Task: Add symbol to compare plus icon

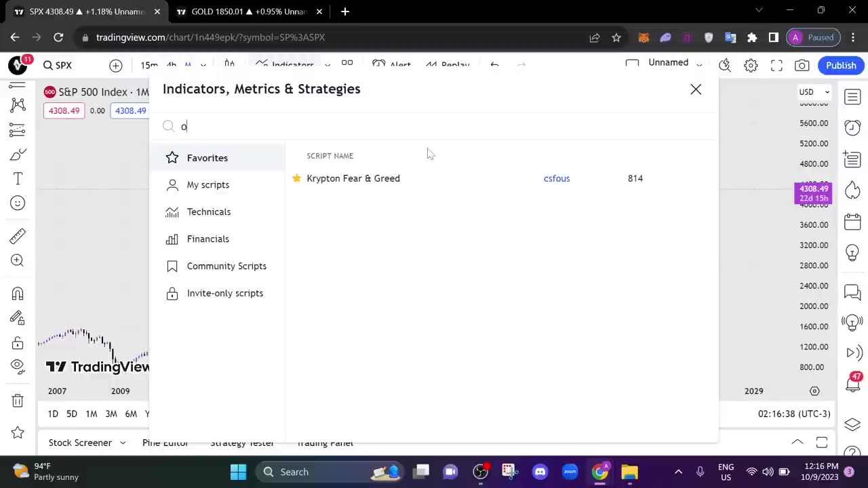Action: click(116, 65)
